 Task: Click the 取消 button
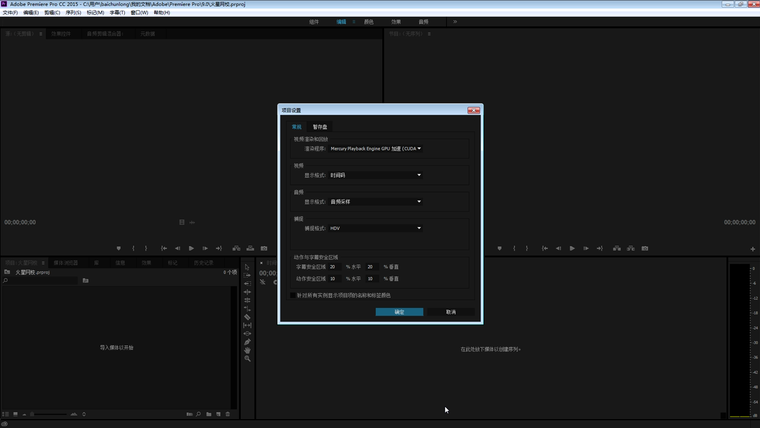[x=451, y=312]
